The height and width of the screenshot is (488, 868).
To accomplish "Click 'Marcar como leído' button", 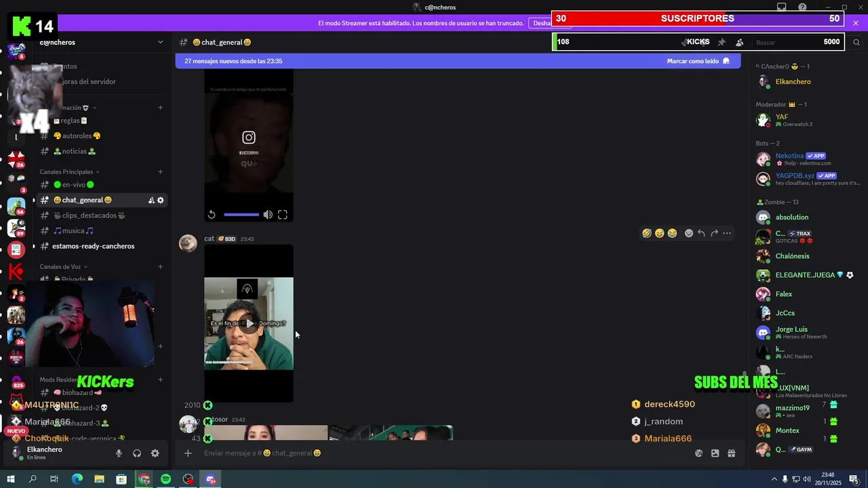I will click(698, 61).
